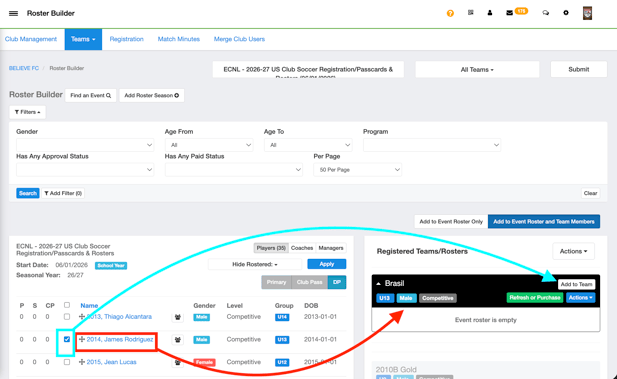
Task: Switch to the Coaches tab
Action: pyautogui.click(x=302, y=248)
